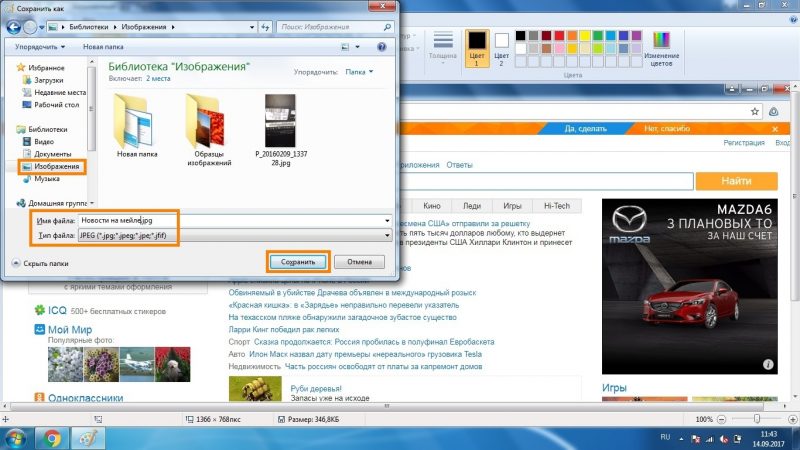Select the Музыка library icon

25,179
